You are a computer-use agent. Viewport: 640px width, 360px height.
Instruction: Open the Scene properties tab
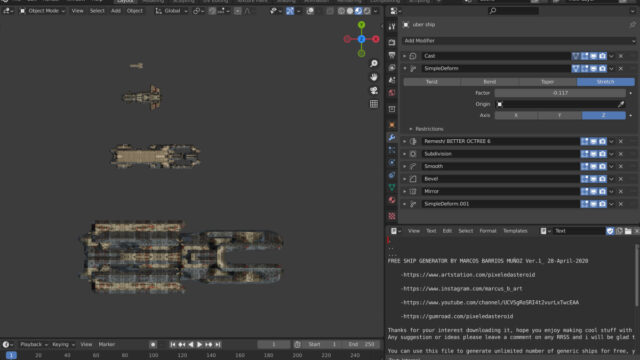pos(392,80)
